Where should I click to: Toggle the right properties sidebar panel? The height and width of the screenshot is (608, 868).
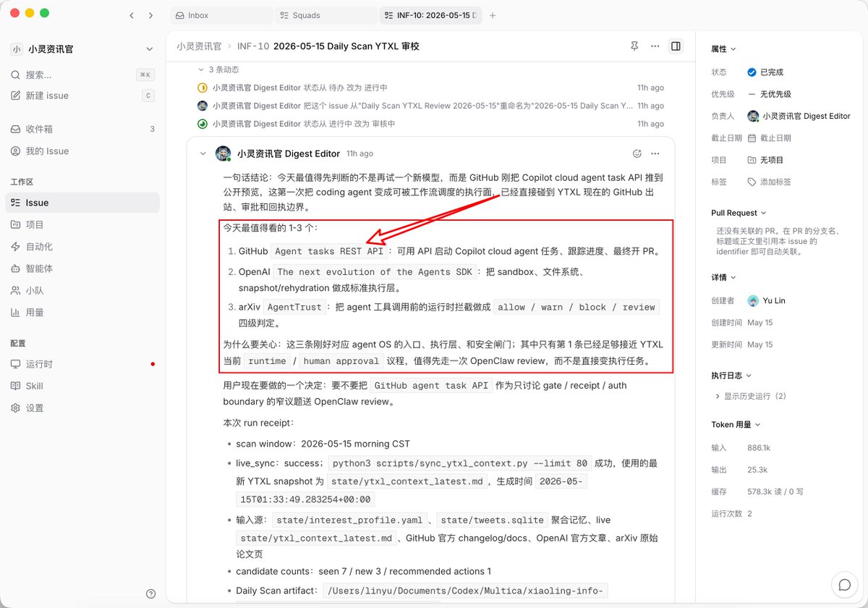pyautogui.click(x=676, y=46)
